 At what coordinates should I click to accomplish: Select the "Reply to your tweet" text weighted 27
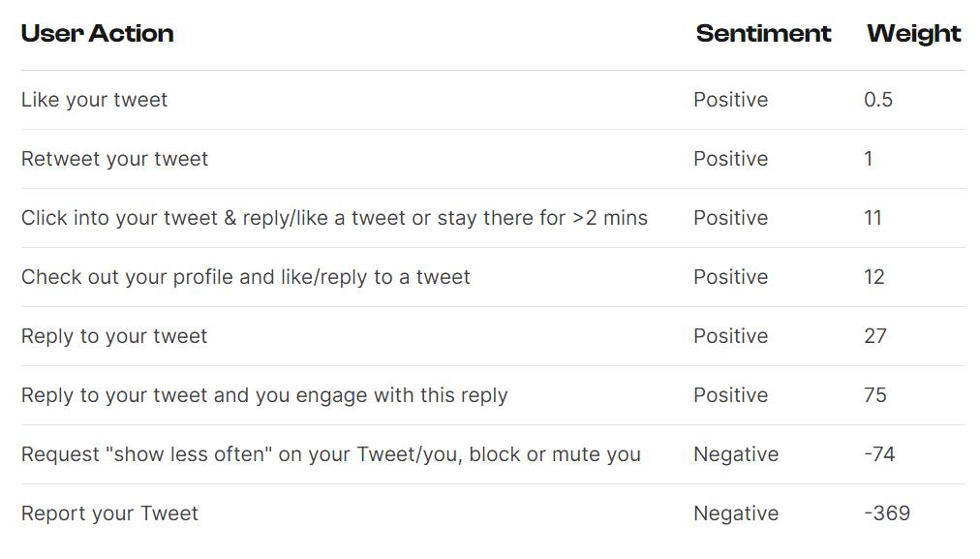click(114, 336)
